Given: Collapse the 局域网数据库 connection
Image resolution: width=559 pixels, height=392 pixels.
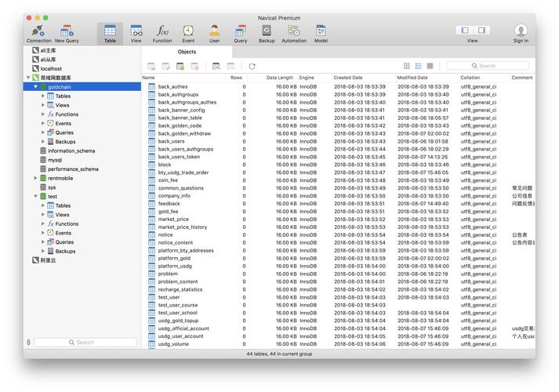Looking at the screenshot, I should pyautogui.click(x=28, y=78).
